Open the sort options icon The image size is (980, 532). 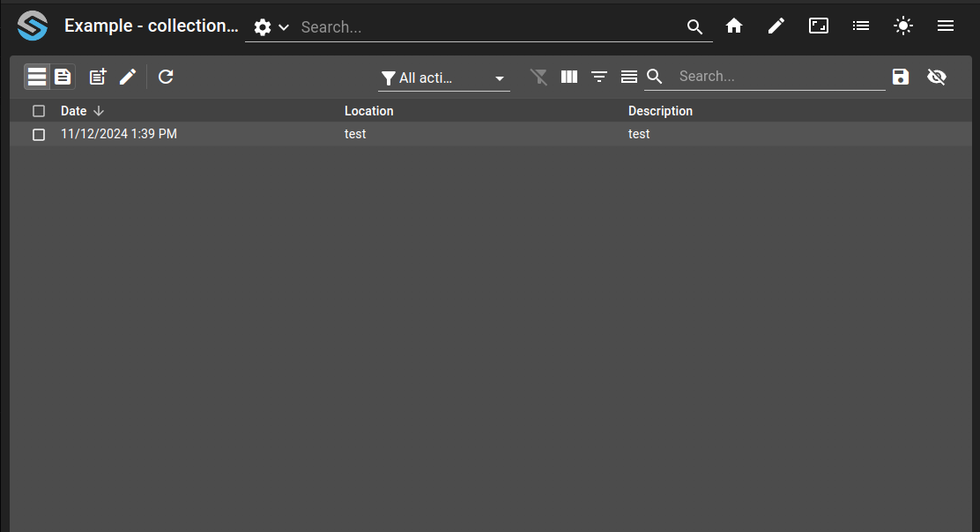tap(598, 77)
